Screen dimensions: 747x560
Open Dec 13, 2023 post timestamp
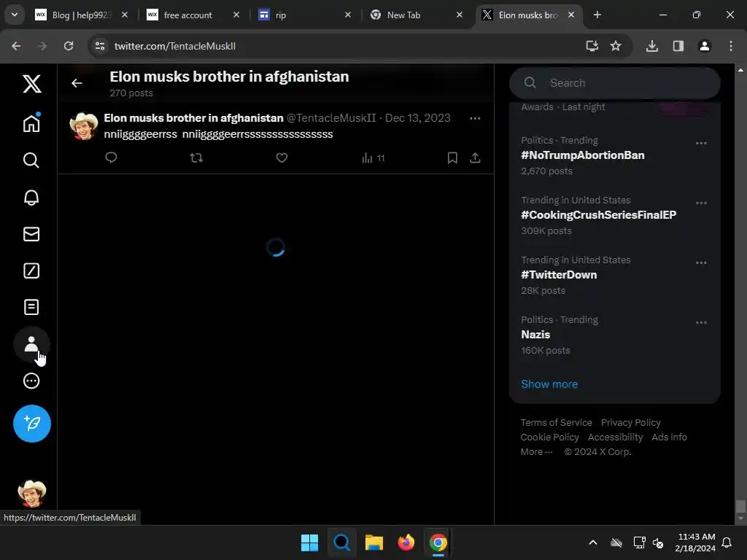tap(417, 118)
